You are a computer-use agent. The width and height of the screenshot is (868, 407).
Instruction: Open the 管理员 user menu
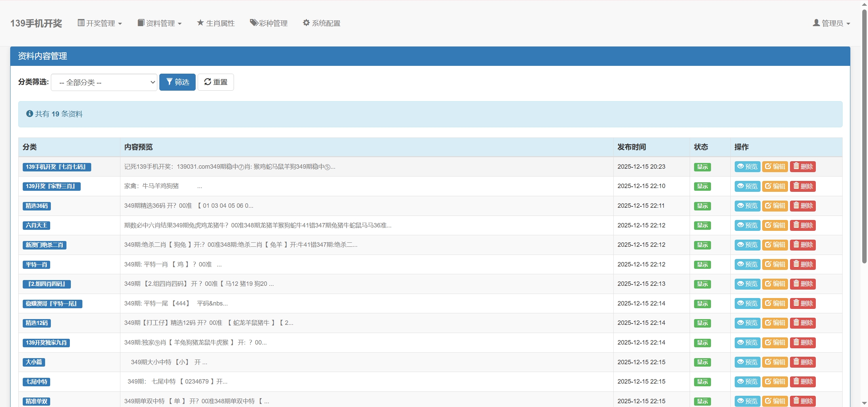pos(831,23)
